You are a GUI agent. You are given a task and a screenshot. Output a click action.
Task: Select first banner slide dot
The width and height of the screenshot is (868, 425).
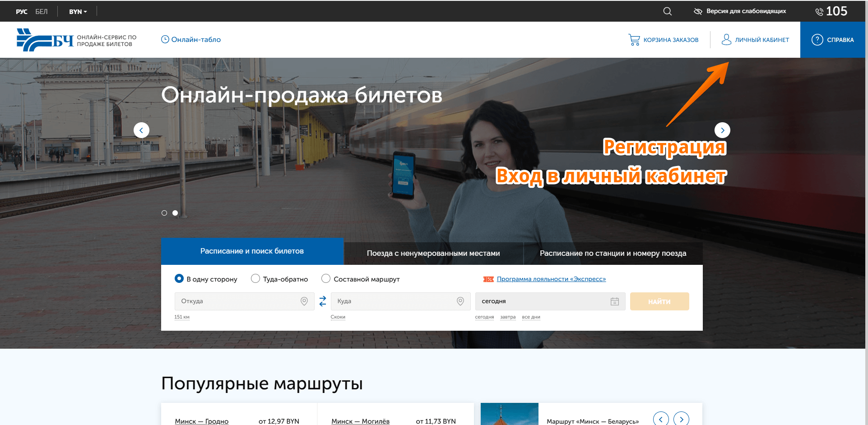[164, 213]
